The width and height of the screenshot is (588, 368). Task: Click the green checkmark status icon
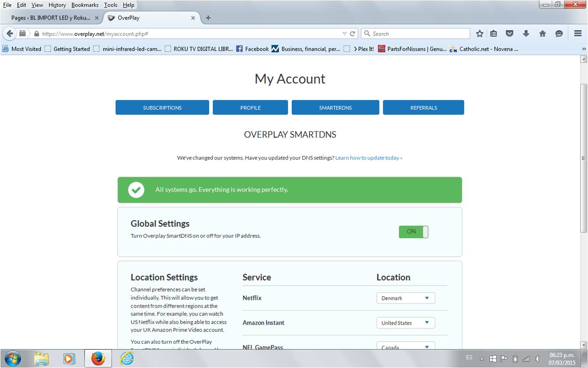coord(136,189)
